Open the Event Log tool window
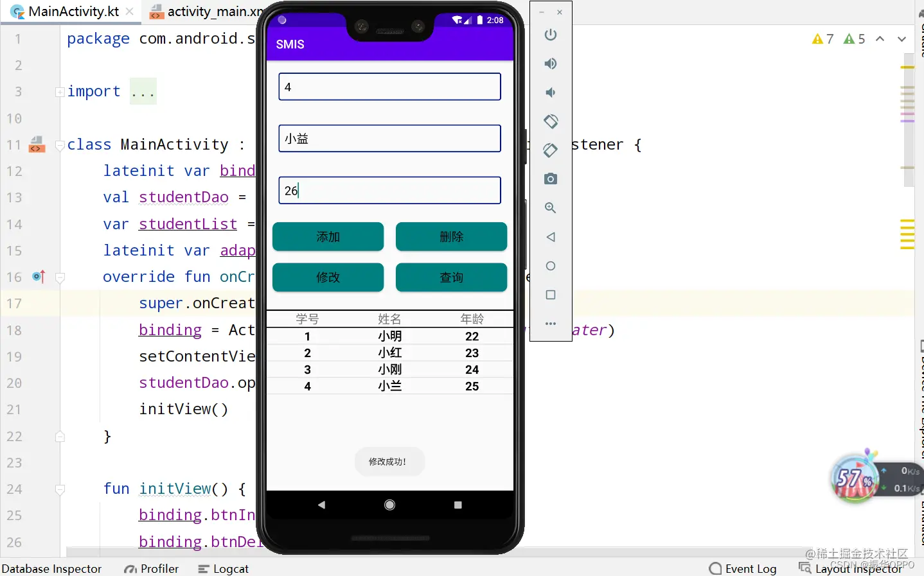The width and height of the screenshot is (924, 576). coord(743,569)
